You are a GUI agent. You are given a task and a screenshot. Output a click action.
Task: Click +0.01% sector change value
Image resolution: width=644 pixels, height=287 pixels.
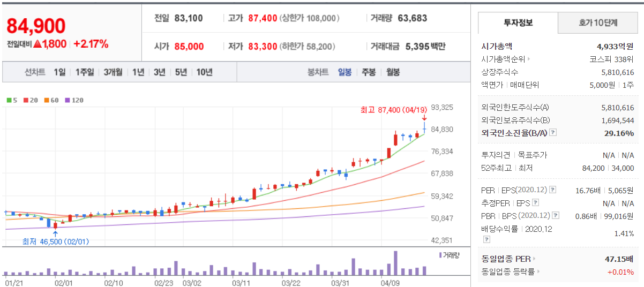[621, 271]
